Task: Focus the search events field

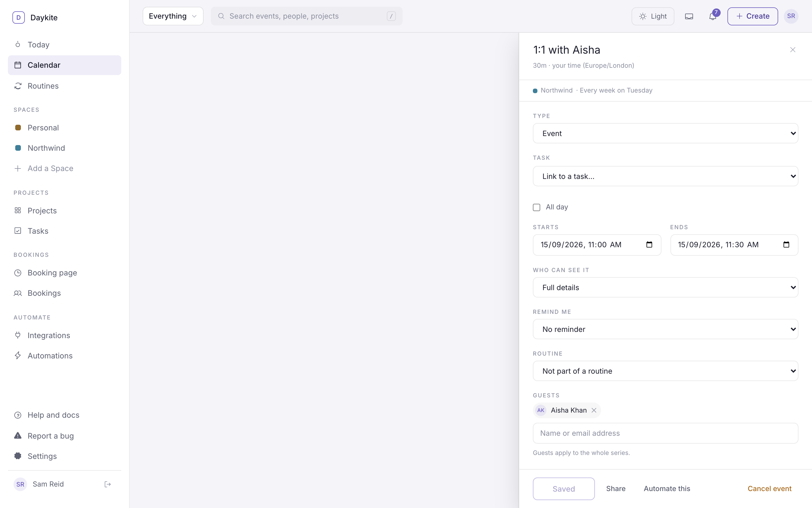Action: point(306,16)
